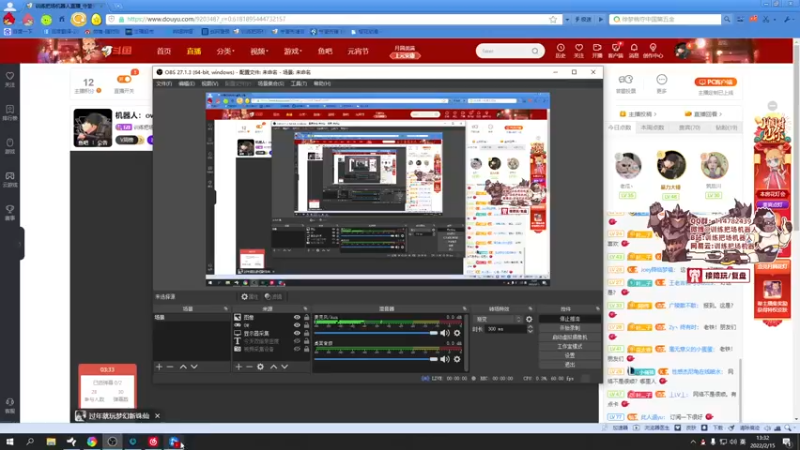The width and height of the screenshot is (800, 450).
Task: Show the text source eye icon
Action: (296, 341)
